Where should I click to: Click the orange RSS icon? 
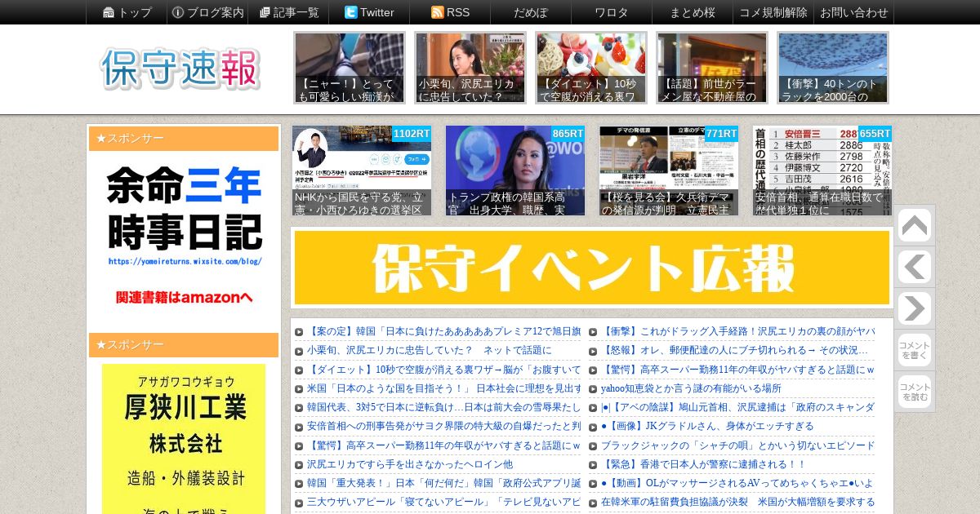[x=437, y=12]
